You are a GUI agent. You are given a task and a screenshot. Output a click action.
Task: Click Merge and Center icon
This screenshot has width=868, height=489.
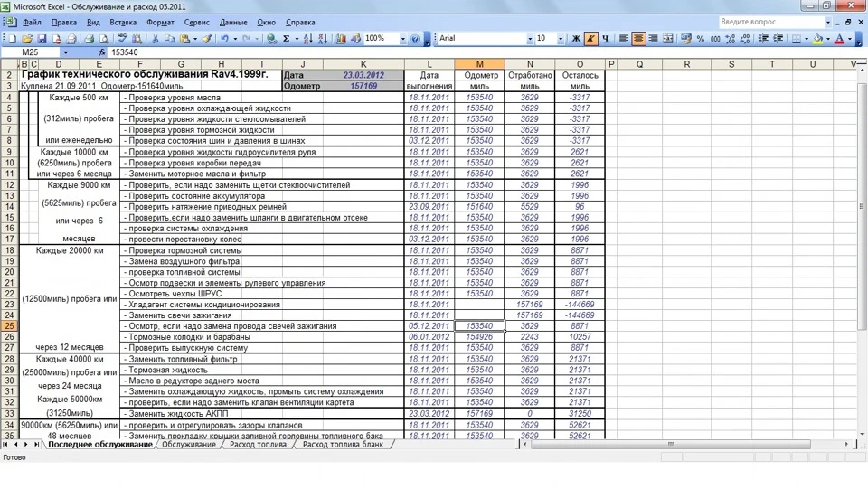668,39
